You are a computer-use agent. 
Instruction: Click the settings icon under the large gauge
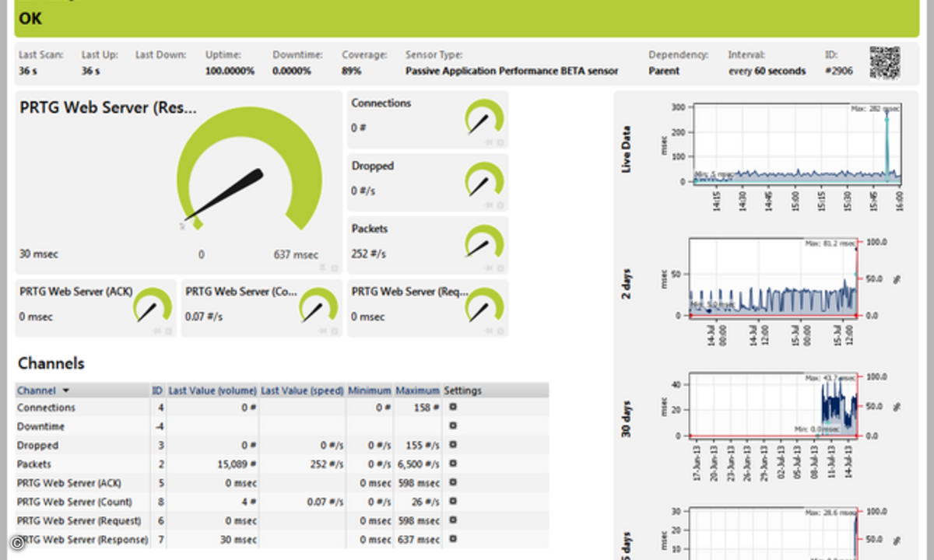(x=334, y=268)
